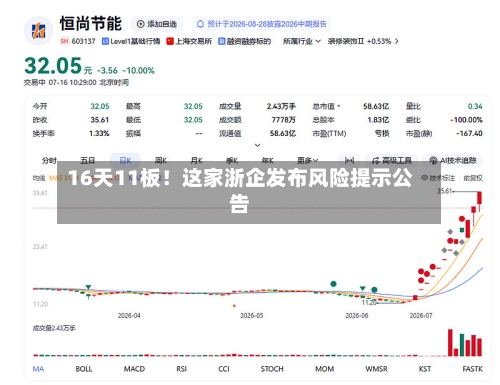Screen dimensions: 500x385
Task: Click the current price 32.05
Action: [x=53, y=65]
